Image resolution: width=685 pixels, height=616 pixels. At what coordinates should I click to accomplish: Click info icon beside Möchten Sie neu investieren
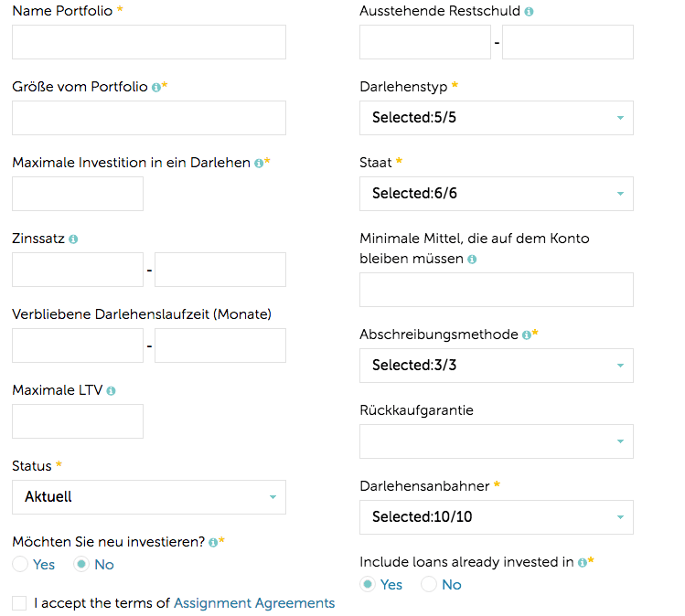(x=213, y=542)
